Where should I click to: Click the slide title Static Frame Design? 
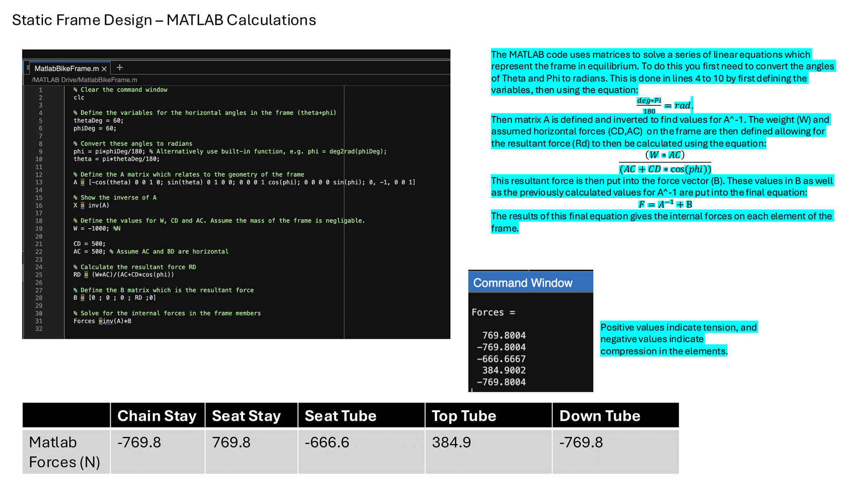pos(164,20)
